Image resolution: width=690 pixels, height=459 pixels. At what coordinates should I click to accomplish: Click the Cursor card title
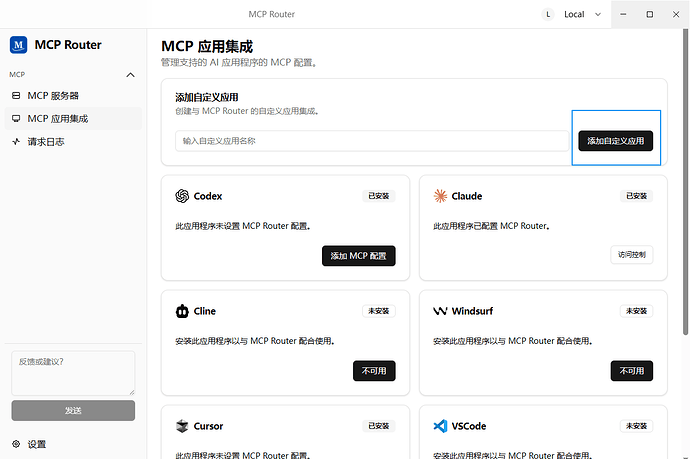click(x=208, y=426)
